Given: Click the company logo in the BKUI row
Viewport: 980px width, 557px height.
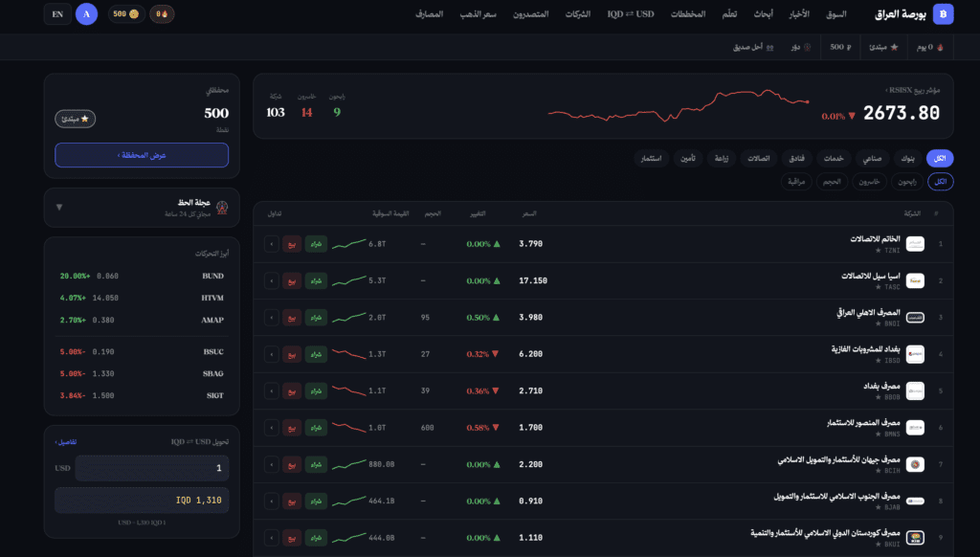Looking at the screenshot, I should point(915,538).
